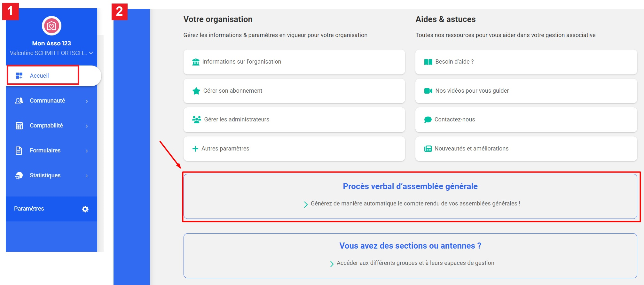
Task: Click the Accueil dashboard icon
Action: point(19,76)
